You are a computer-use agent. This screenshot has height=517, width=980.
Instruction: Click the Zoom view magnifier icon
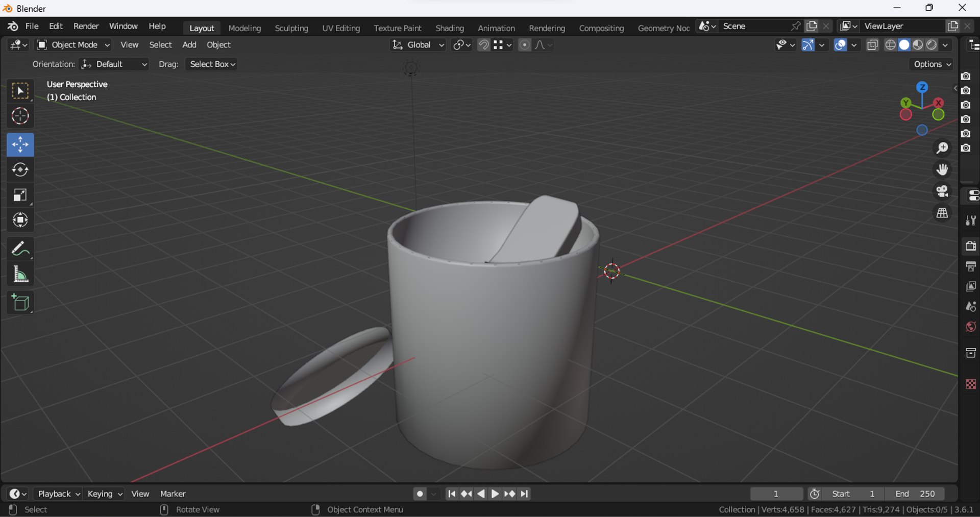pyautogui.click(x=942, y=149)
